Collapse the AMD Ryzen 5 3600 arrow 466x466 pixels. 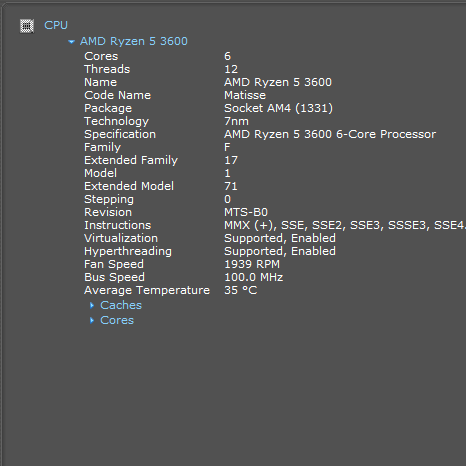pyautogui.click(x=71, y=42)
